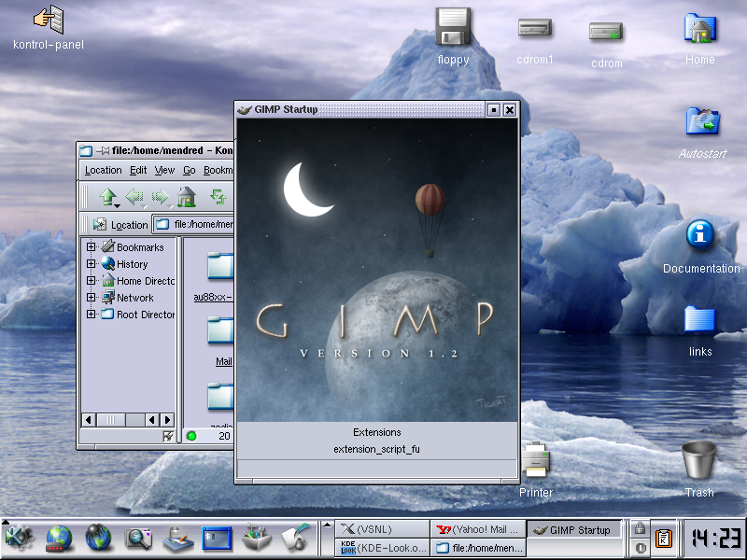Open the Documentation info icon
The height and width of the screenshot is (560, 747).
pos(700,234)
